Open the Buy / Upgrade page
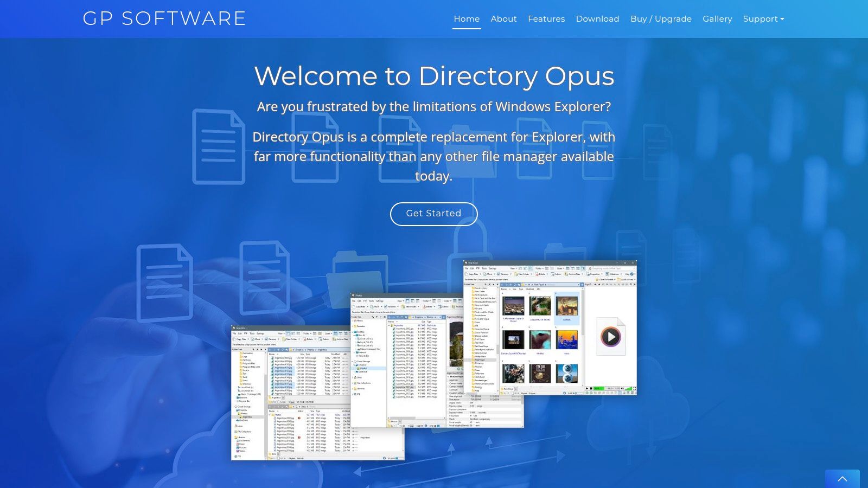 (661, 19)
